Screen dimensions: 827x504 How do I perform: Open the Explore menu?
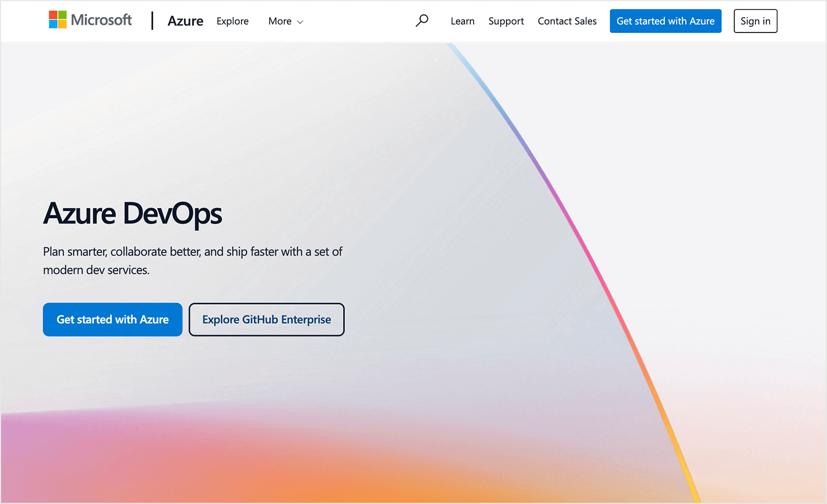[233, 21]
